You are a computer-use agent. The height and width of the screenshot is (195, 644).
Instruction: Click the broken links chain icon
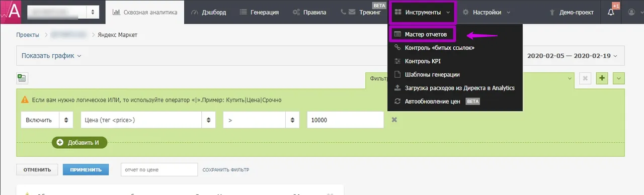click(x=397, y=48)
